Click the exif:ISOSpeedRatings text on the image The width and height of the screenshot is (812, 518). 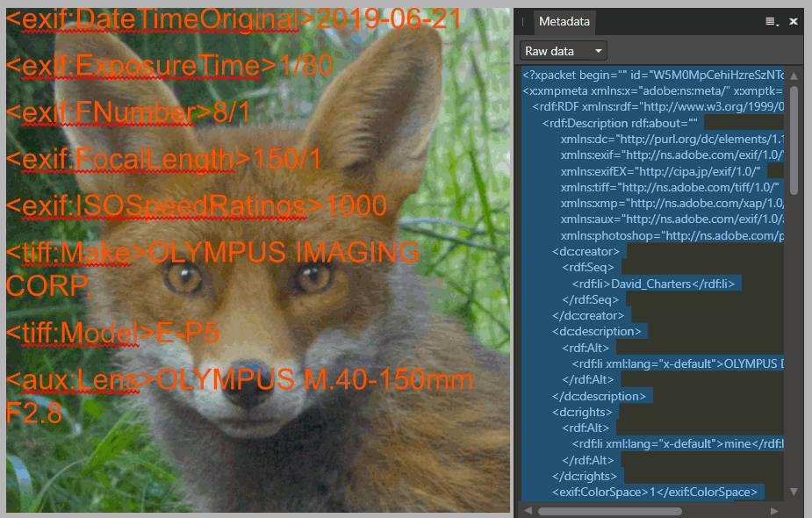click(196, 205)
